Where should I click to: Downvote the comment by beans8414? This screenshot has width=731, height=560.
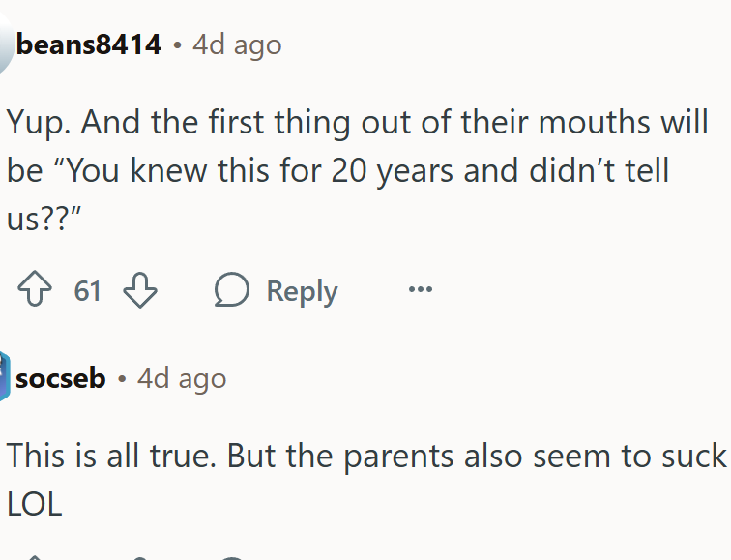(x=141, y=291)
